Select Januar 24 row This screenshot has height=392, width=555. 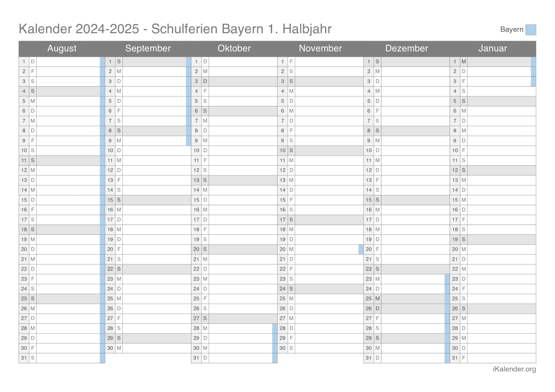pos(492,289)
